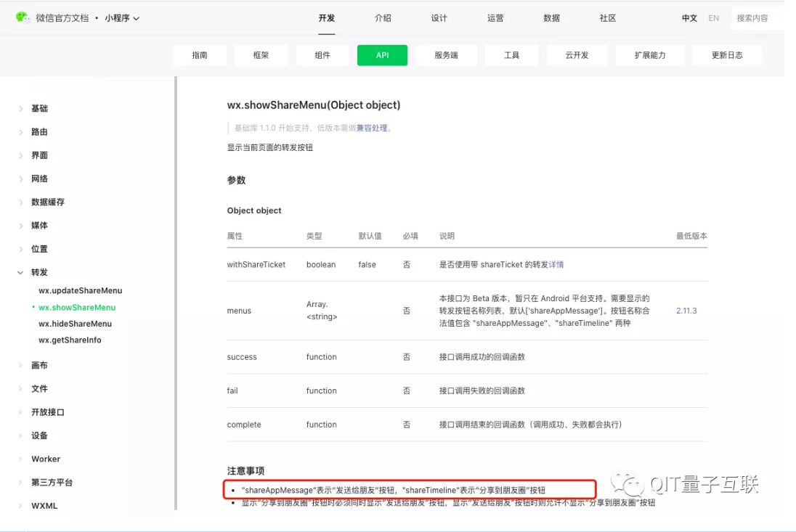
Task: Follow the 兼容处理 link
Action: (372, 128)
